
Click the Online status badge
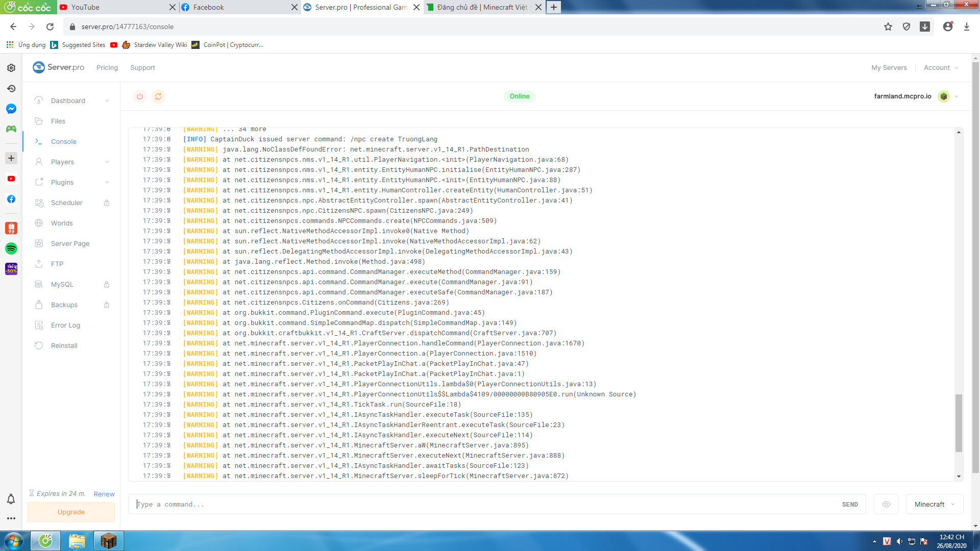[x=519, y=96]
